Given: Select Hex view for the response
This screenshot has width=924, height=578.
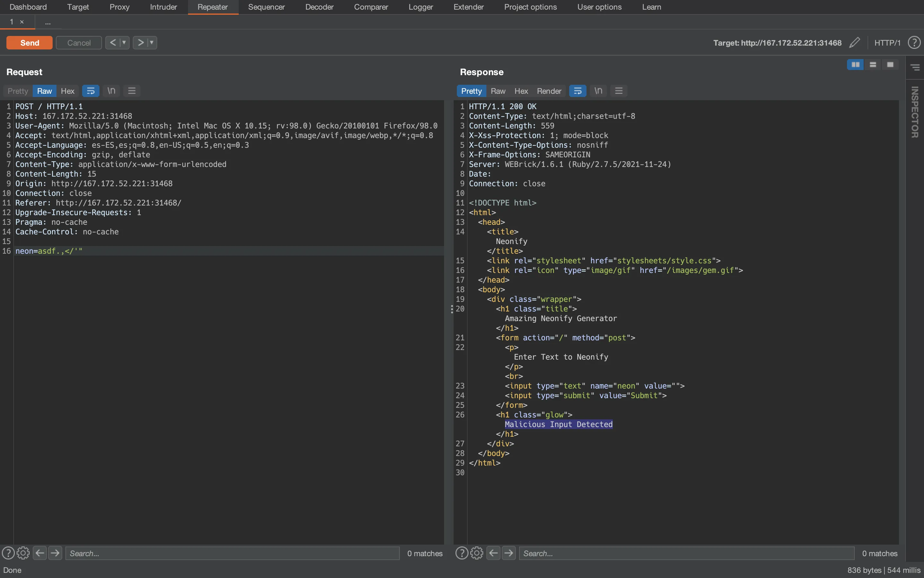Looking at the screenshot, I should (521, 91).
